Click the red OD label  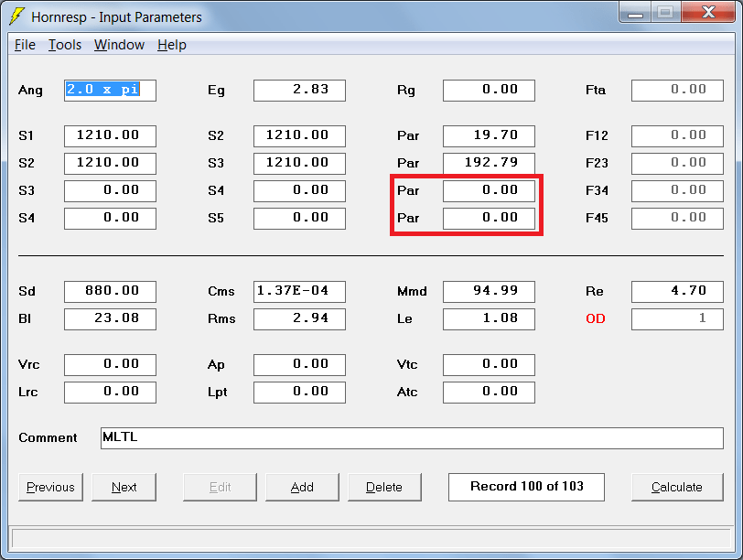click(x=596, y=318)
